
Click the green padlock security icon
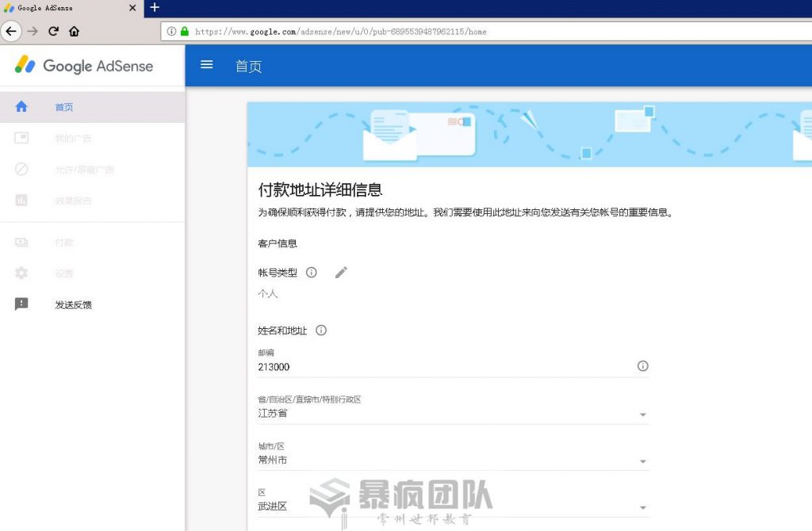(x=185, y=31)
